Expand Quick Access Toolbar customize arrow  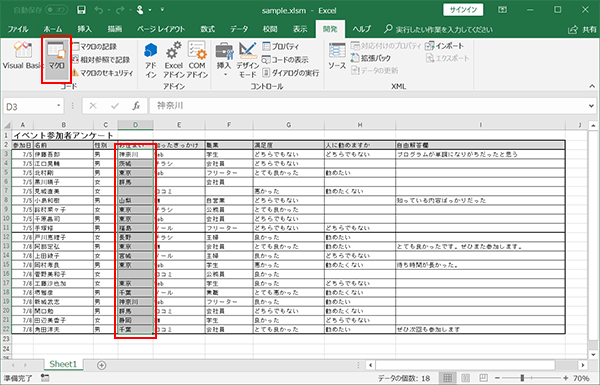click(x=162, y=10)
